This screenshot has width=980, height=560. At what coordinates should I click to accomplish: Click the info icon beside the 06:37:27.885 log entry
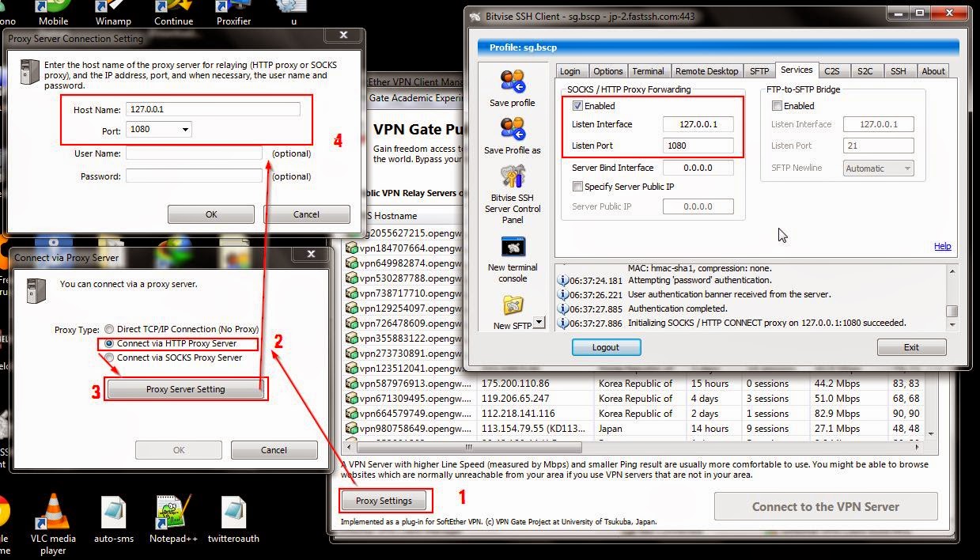click(x=563, y=308)
